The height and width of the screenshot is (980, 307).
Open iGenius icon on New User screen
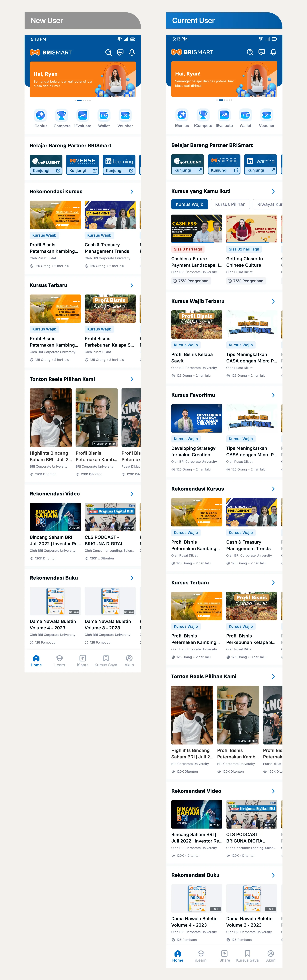click(x=40, y=115)
